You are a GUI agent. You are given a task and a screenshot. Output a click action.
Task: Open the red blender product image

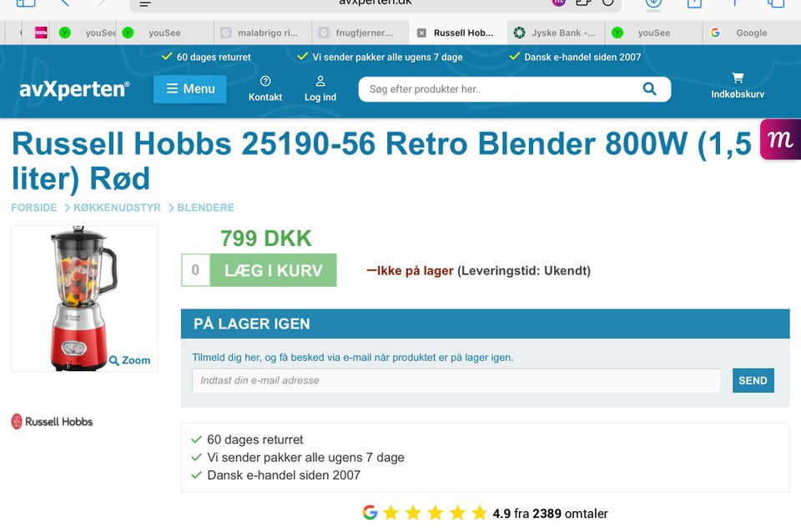[x=83, y=299]
